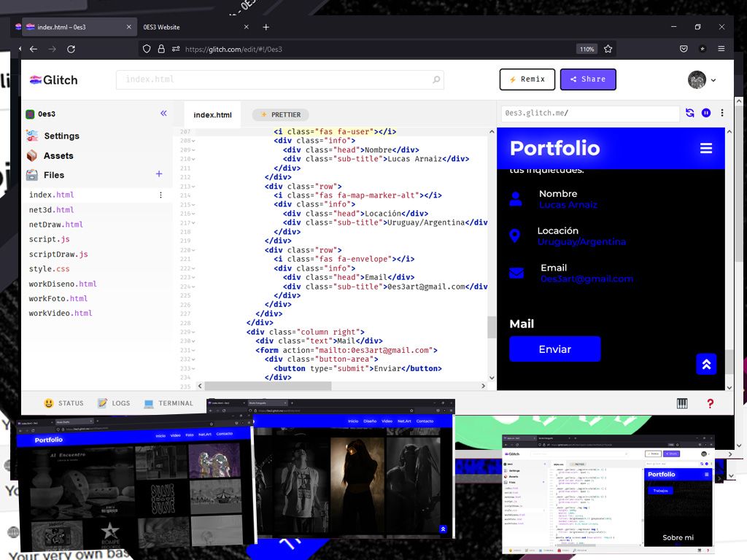Click the Share button
The width and height of the screenshot is (747, 560).
click(x=588, y=79)
